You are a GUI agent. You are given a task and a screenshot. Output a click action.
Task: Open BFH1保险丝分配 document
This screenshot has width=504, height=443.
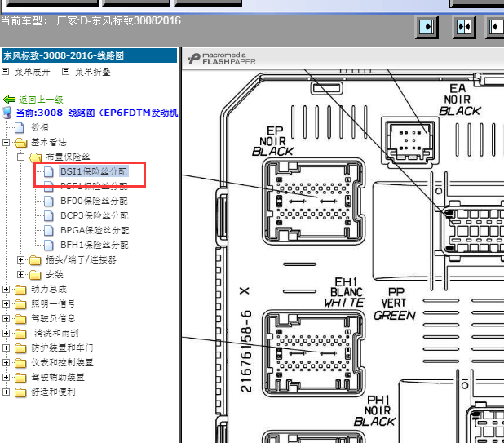click(x=94, y=245)
